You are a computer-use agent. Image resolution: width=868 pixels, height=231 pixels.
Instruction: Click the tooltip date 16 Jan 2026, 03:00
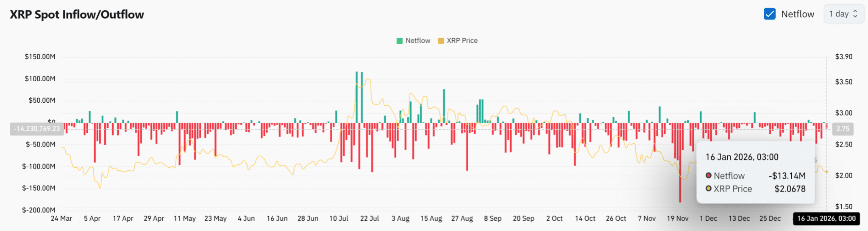tap(742, 157)
